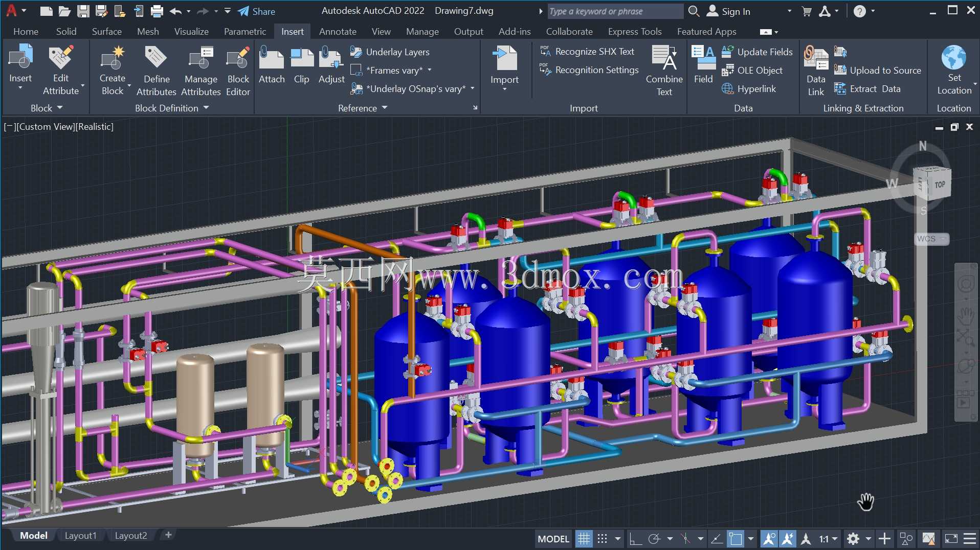980x550 pixels.
Task: Switch to the Layout2 tab
Action: pyautogui.click(x=131, y=535)
